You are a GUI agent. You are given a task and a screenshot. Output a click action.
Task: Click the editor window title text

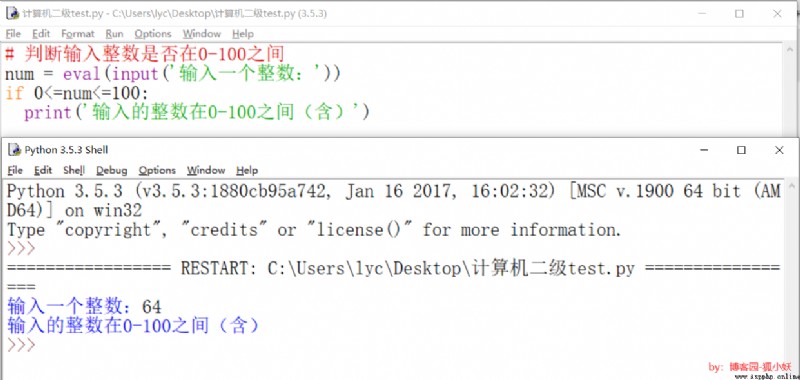174,14
